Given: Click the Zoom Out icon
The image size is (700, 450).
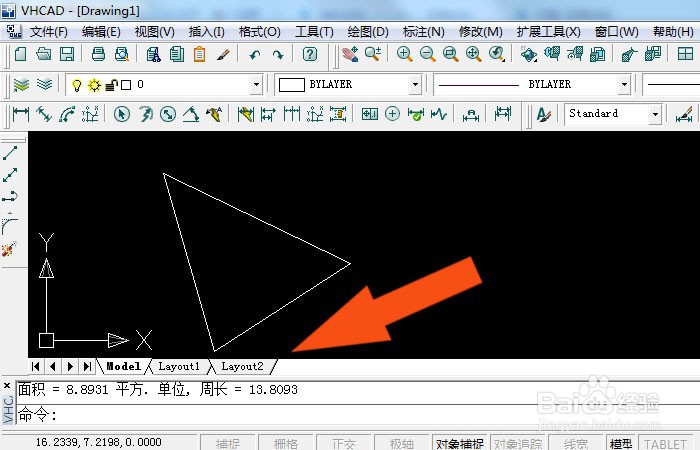Looking at the screenshot, I should tap(428, 54).
